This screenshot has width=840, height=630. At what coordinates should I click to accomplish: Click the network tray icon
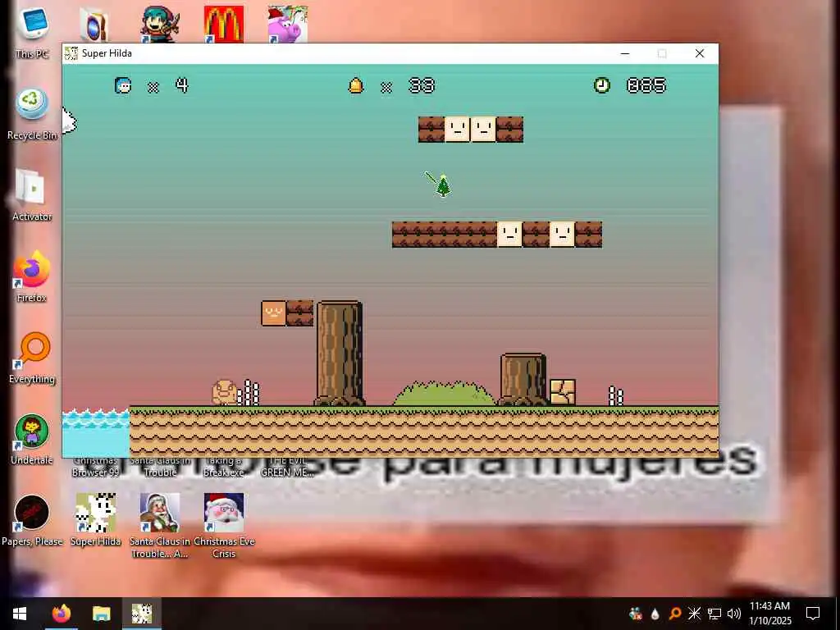(714, 614)
